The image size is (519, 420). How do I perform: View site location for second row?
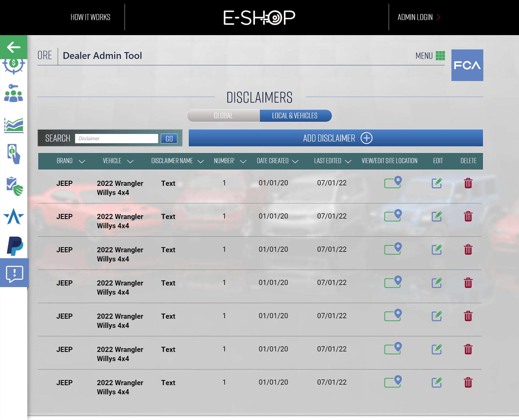pyautogui.click(x=393, y=215)
